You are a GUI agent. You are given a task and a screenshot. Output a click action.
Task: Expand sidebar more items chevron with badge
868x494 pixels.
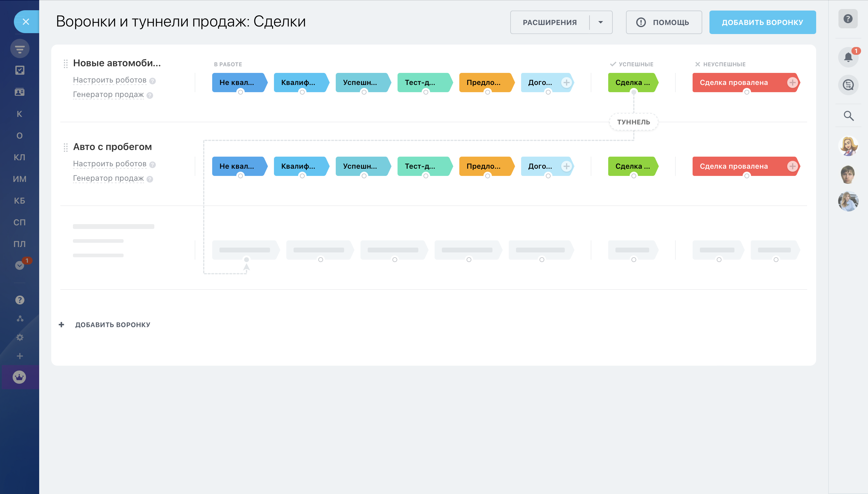20,265
